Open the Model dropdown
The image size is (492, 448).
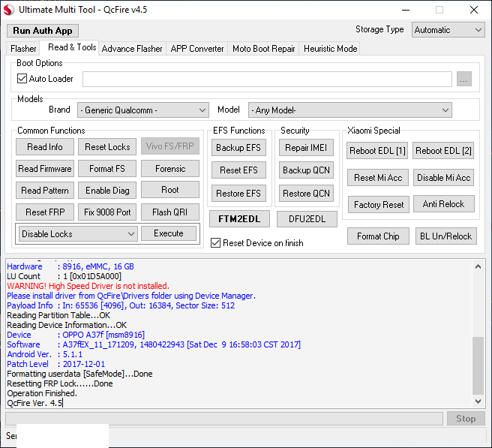(x=349, y=110)
